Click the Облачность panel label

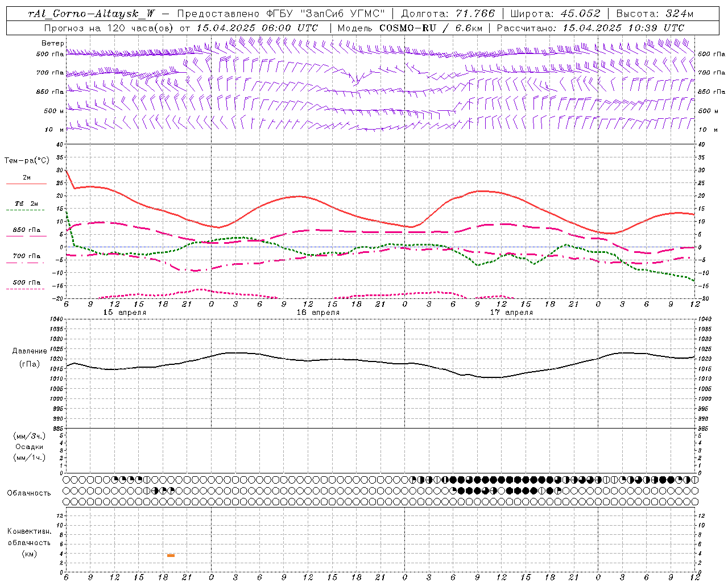(x=29, y=493)
